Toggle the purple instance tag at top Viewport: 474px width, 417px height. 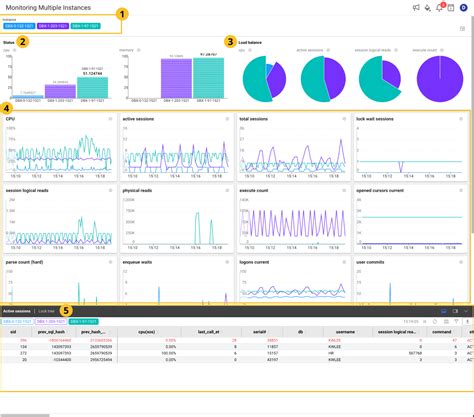[53, 26]
